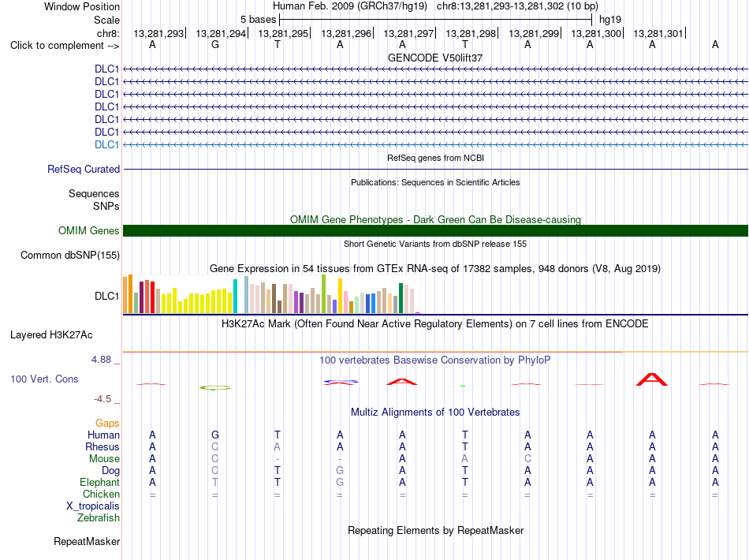749x560 pixels.
Task: Click the DLC1 label beside GTEx bar chart
Action: pyautogui.click(x=106, y=297)
